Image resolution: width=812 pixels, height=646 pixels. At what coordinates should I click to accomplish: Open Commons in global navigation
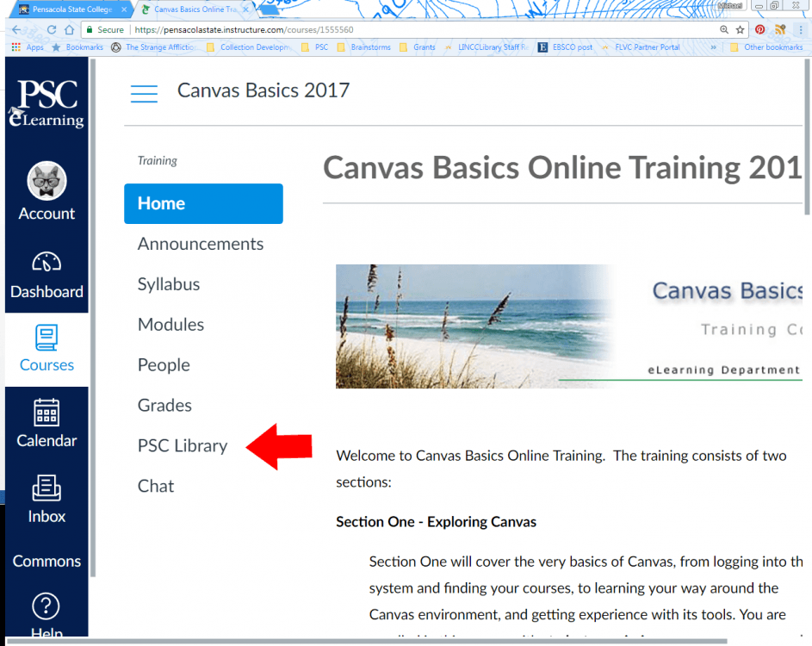pos(46,561)
